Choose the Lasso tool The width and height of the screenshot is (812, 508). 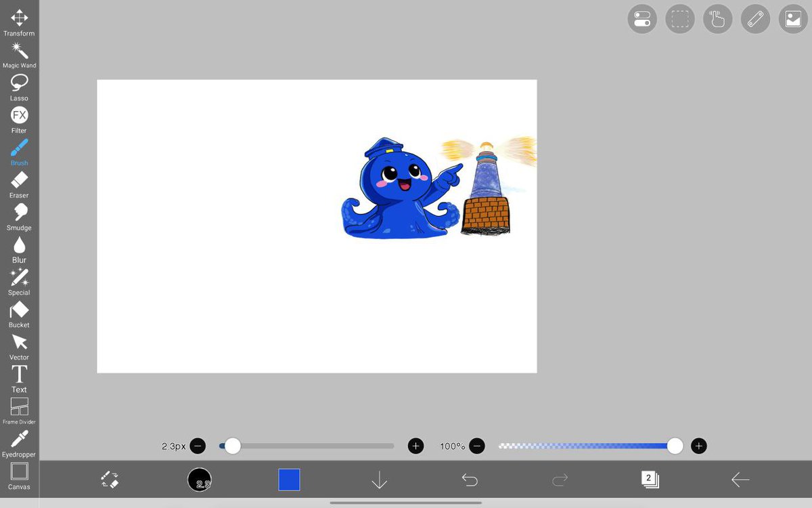(x=19, y=87)
